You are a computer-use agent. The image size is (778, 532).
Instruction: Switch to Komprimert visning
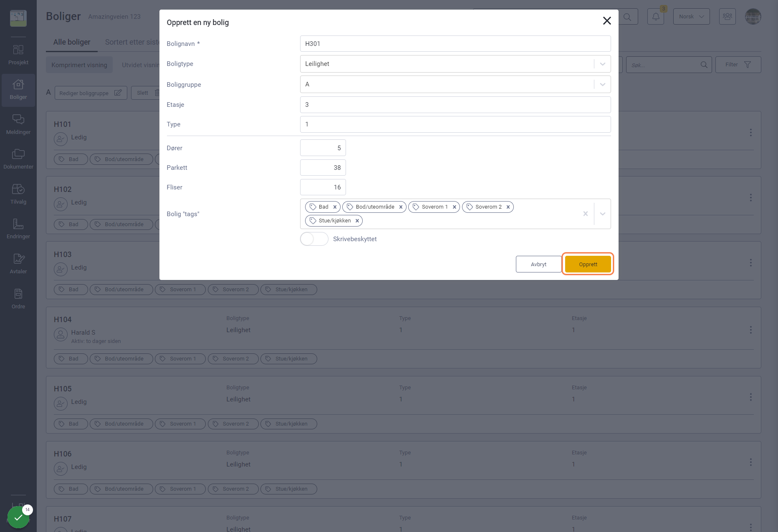pyautogui.click(x=79, y=65)
